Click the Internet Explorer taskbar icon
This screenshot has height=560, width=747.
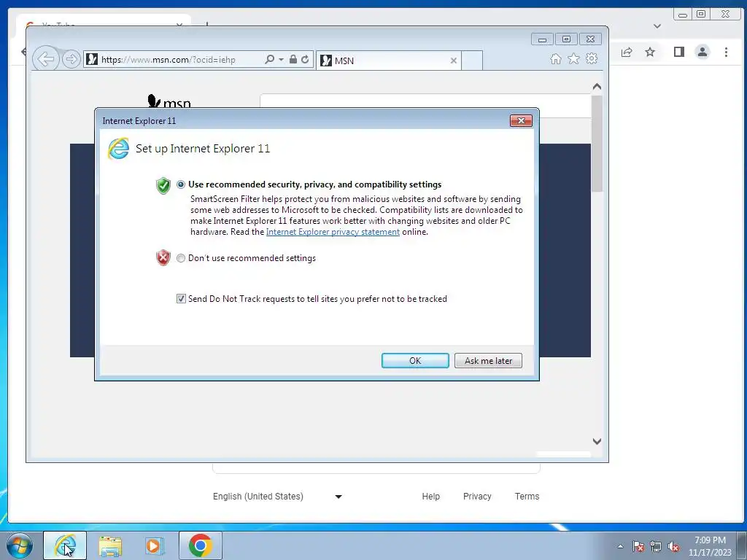65,545
